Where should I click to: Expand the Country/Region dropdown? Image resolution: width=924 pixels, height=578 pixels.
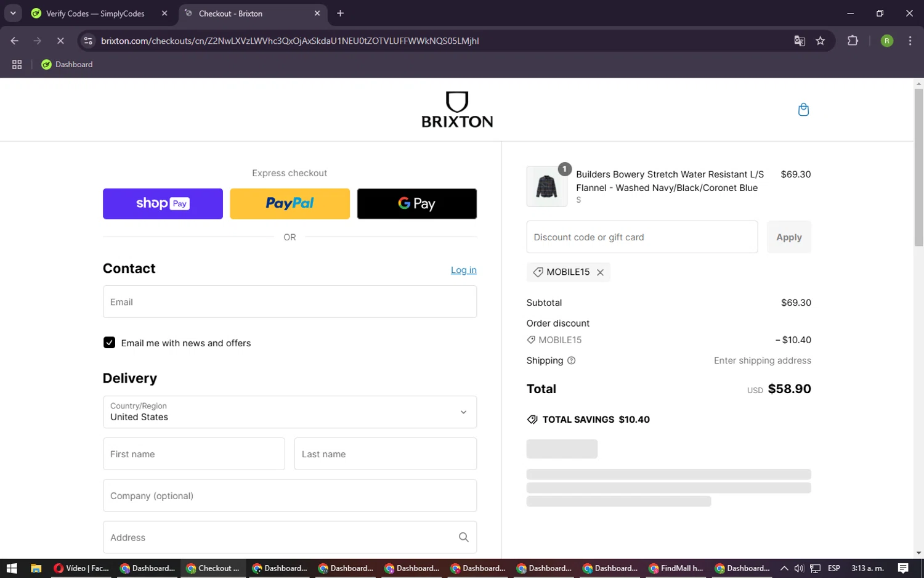click(x=290, y=412)
